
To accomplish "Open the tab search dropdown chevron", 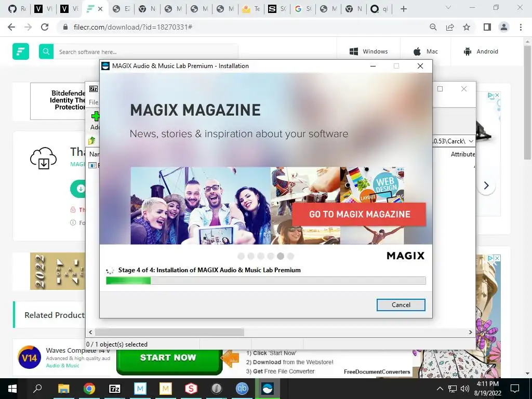I will pos(448,7).
